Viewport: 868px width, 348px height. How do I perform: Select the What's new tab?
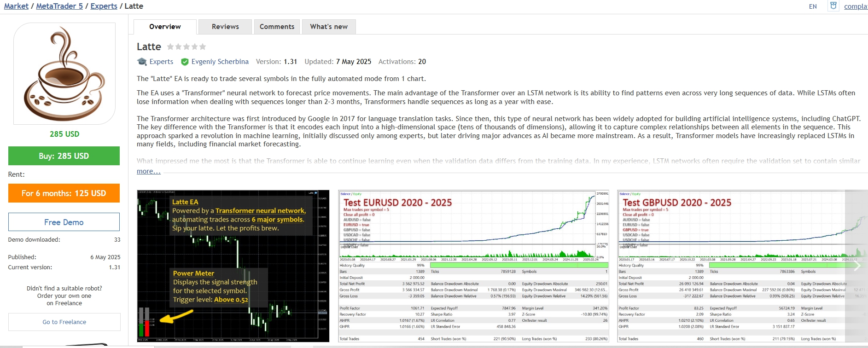(329, 27)
